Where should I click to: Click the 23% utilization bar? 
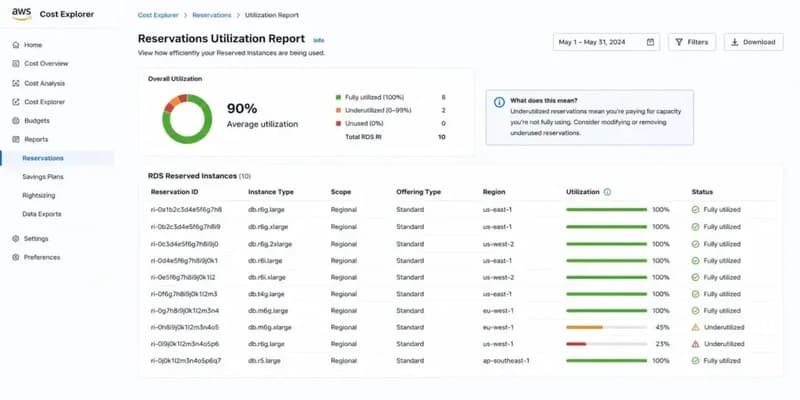(606, 344)
